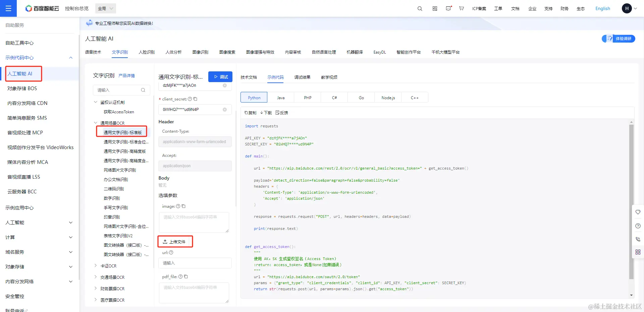Switch language to English
This screenshot has height=312, width=644.
tap(603, 8)
